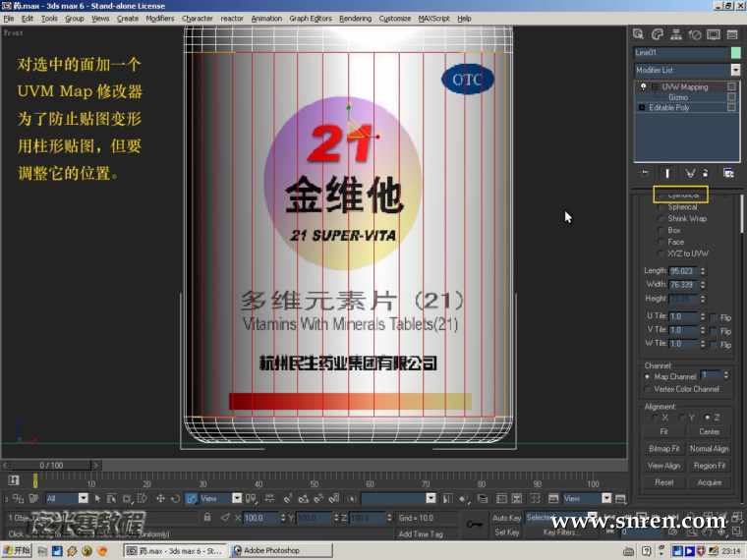Select Box mapping radio button
This screenshot has width=747, height=560.
pyautogui.click(x=661, y=231)
